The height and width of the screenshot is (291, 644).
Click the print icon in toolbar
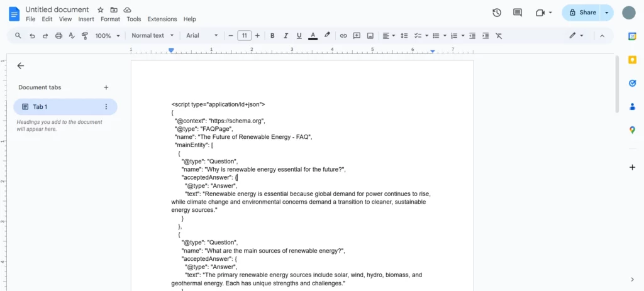click(x=58, y=36)
